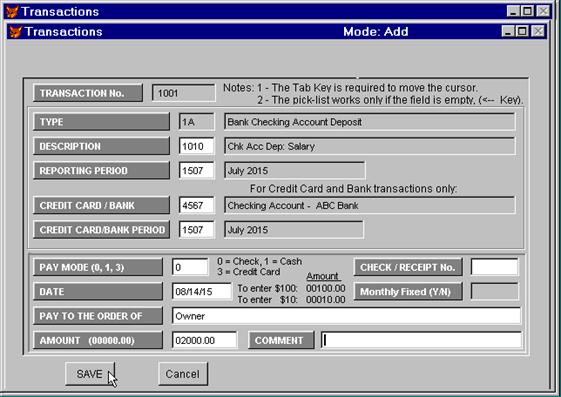Click the DATE label button

[x=98, y=291]
